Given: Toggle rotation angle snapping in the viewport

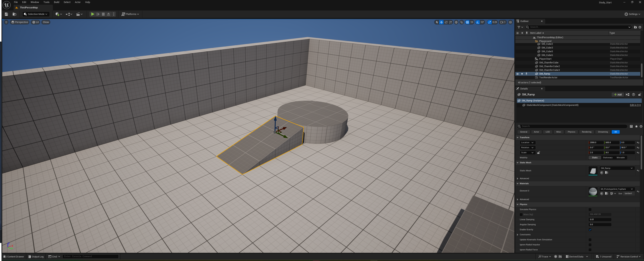Looking at the screenshot, I should point(478,22).
